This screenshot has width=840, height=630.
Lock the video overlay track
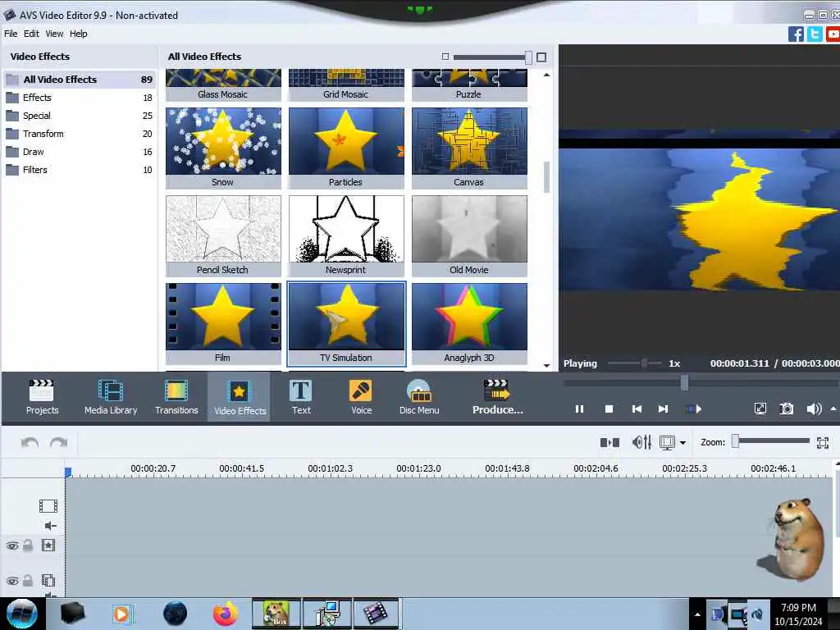28,581
